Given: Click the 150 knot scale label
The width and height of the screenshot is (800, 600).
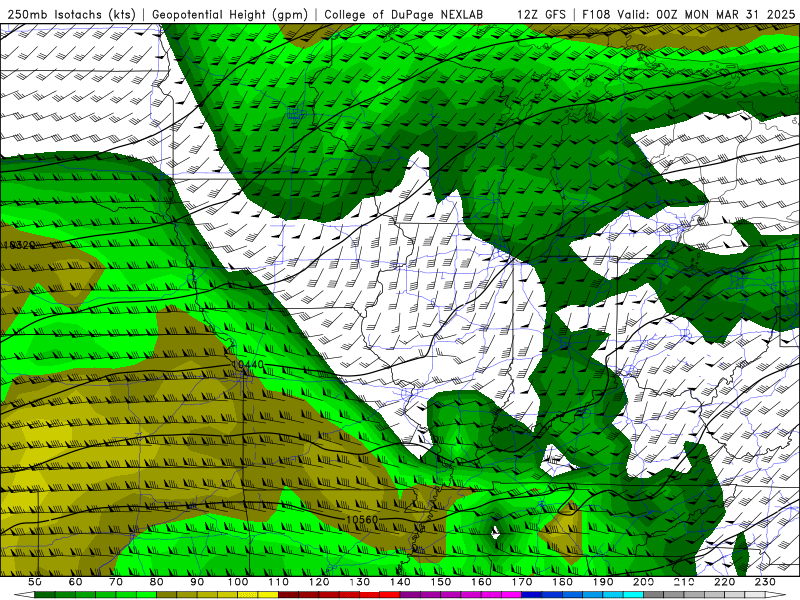Looking at the screenshot, I should 441,582.
